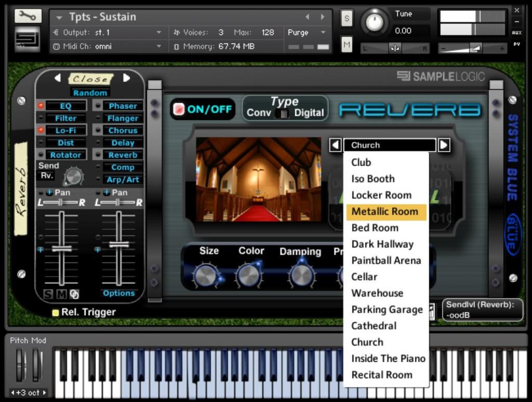Open instrument edit mode with wrench icon

[x=28, y=16]
